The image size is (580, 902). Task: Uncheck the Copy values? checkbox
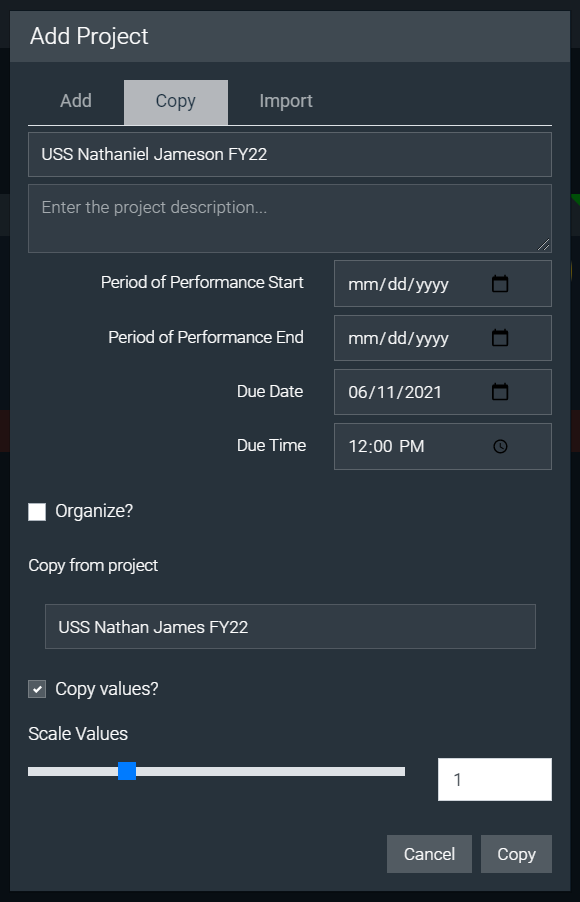(37, 689)
